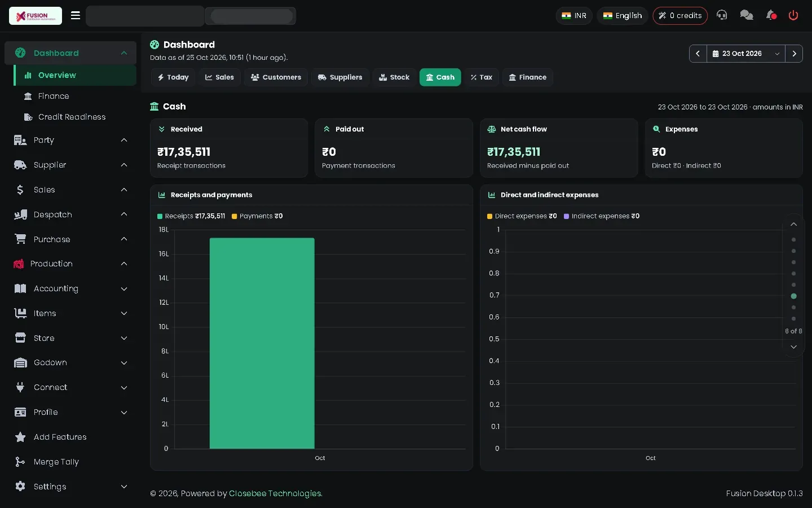Click the Purchase cart icon

pos(20,239)
